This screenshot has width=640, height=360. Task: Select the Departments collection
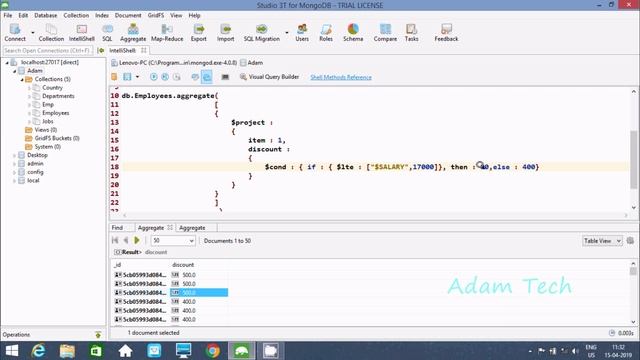click(58, 96)
